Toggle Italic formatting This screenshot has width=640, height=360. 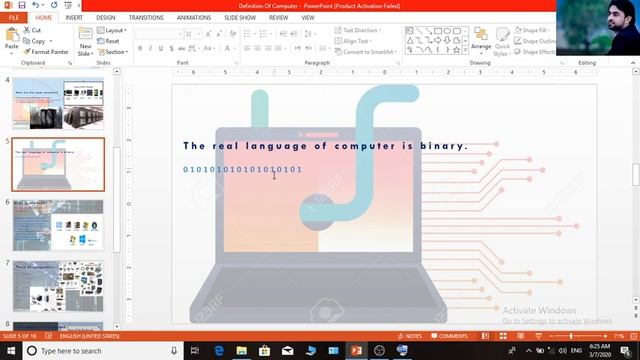point(150,48)
